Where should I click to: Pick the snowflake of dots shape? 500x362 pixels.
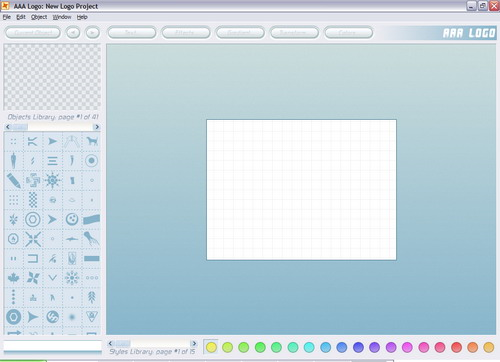tap(72, 278)
